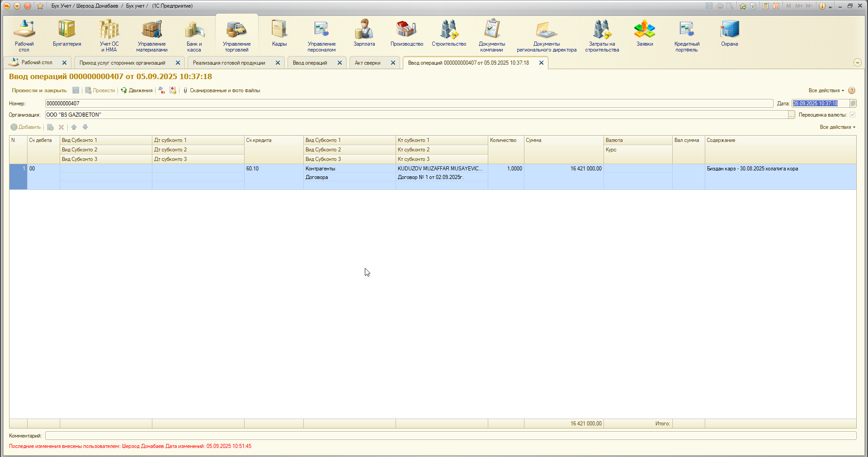The width and height of the screenshot is (868, 457).
Task: Switch to Реализация готовой продукции tab
Action: pyautogui.click(x=229, y=63)
